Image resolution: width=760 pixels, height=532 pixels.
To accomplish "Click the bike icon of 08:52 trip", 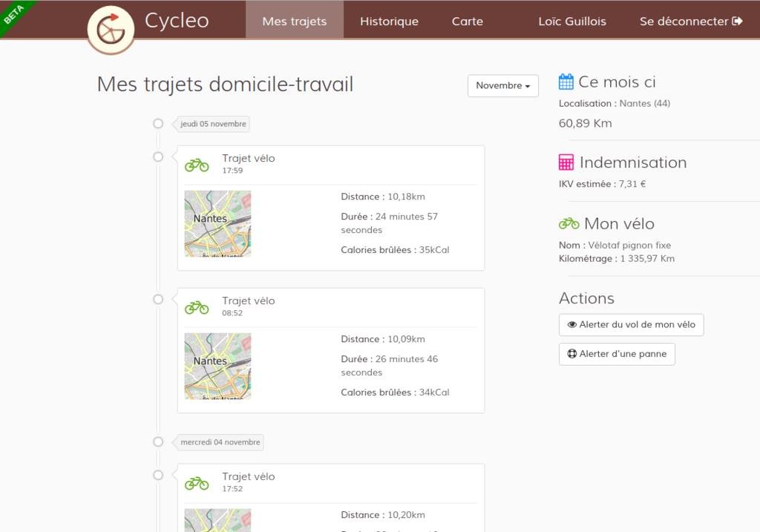I will [x=197, y=308].
